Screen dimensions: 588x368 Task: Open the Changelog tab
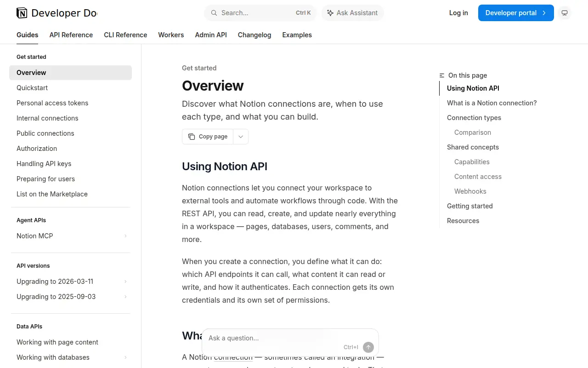click(254, 35)
